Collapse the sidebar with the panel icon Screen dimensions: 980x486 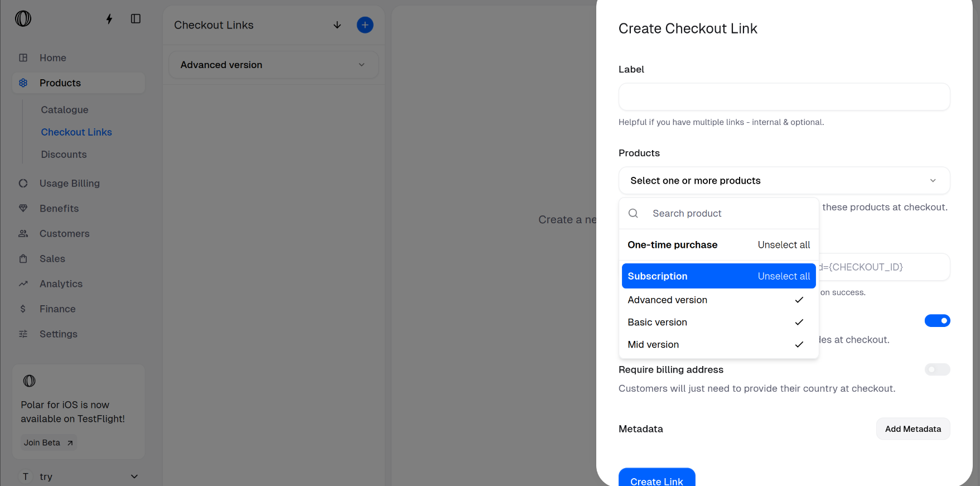click(x=136, y=19)
